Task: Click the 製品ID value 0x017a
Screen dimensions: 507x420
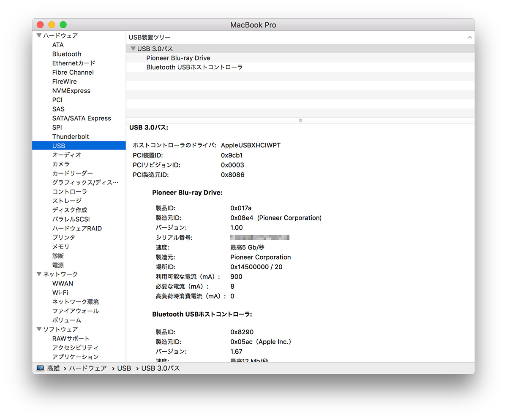Action: pos(241,208)
